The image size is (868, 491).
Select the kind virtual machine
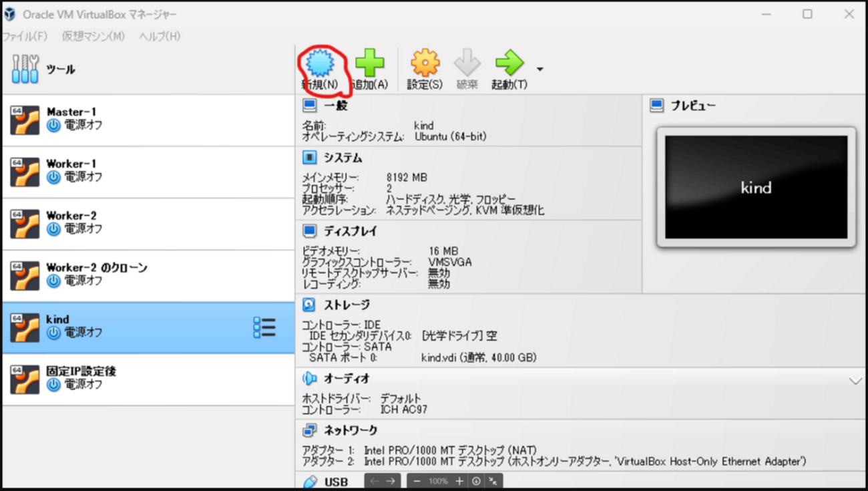pos(148,327)
